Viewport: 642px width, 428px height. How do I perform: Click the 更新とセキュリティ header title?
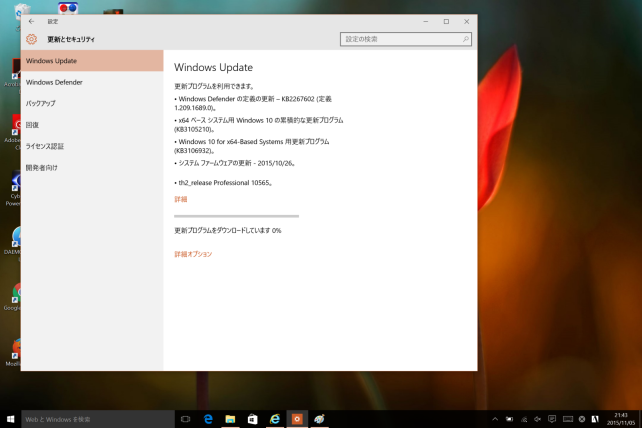point(71,39)
